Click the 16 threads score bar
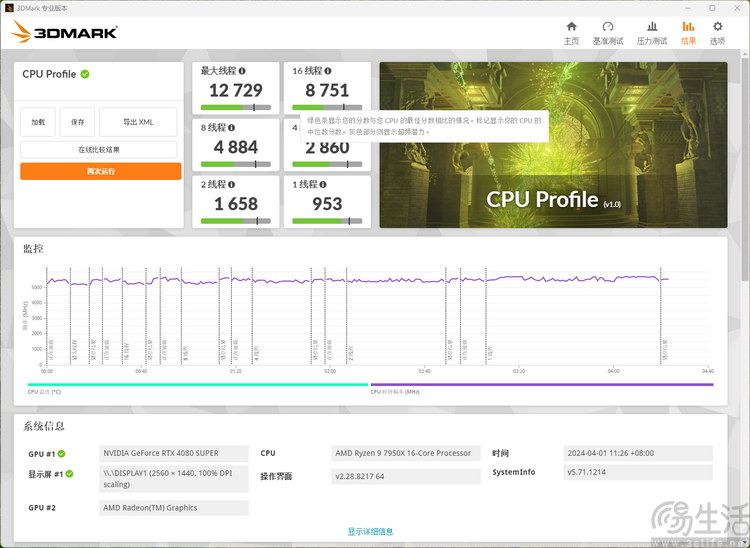 pos(327,108)
